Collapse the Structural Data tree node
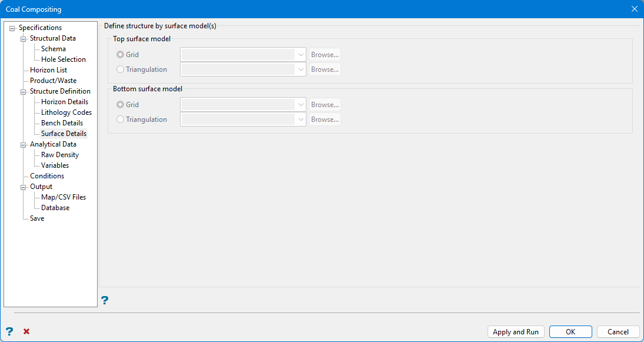 pyautogui.click(x=24, y=39)
